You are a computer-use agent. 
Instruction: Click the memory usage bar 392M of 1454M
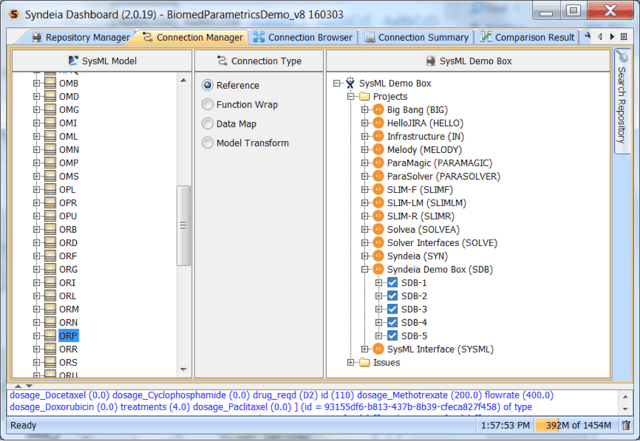tap(578, 425)
